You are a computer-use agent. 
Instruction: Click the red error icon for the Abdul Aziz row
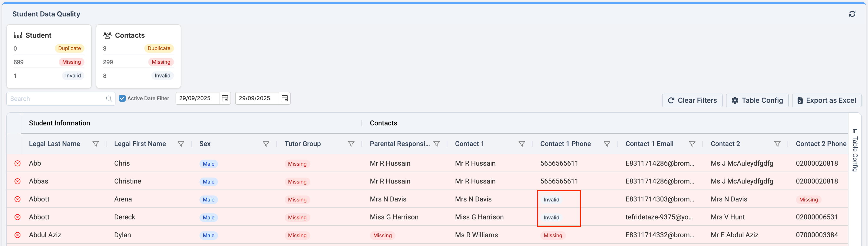(x=18, y=235)
